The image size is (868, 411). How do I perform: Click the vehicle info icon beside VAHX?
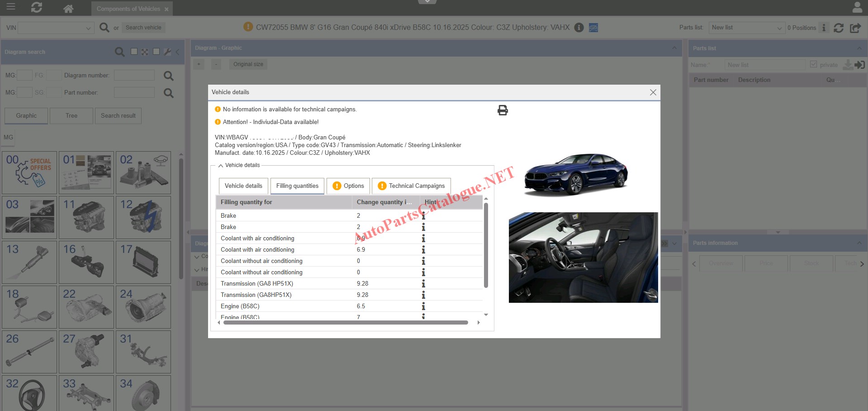pyautogui.click(x=579, y=28)
